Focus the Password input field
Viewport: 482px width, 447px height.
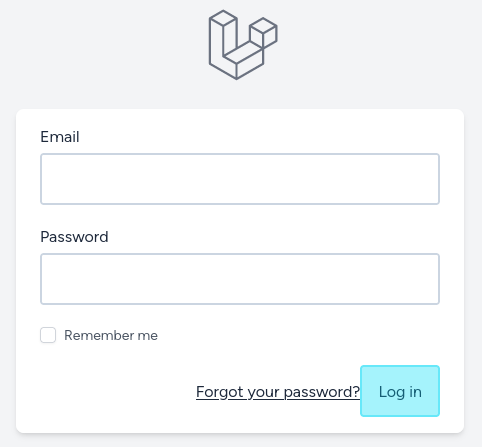240,279
